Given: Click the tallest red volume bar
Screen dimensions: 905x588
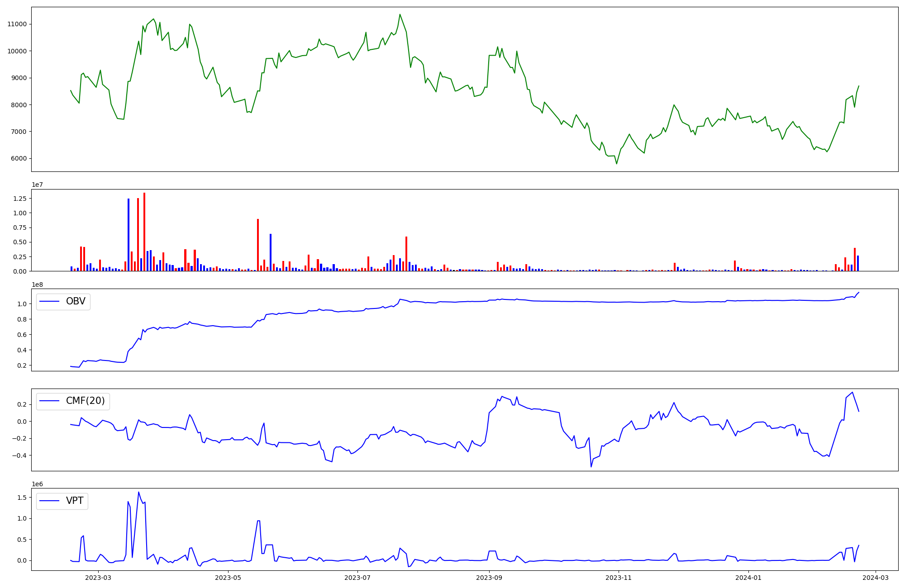Looking at the screenshot, I should 144,231.
